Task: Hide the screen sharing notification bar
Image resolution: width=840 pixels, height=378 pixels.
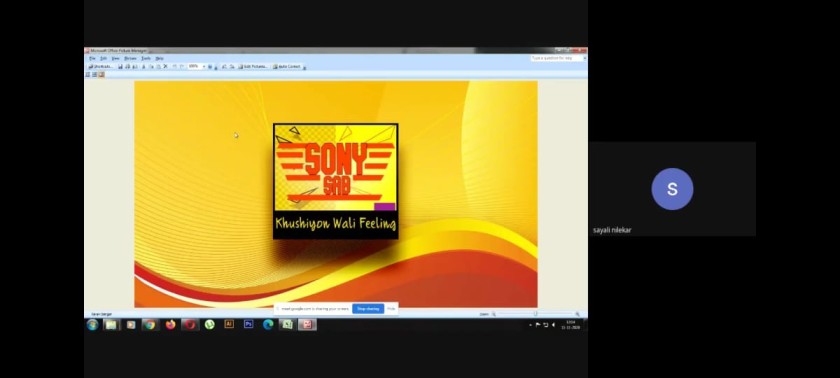Action: click(391, 309)
